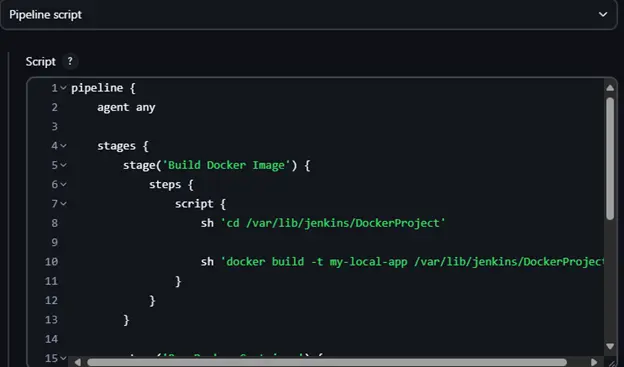Click the 'Script' field label
The height and width of the screenshot is (367, 624).
[41, 62]
